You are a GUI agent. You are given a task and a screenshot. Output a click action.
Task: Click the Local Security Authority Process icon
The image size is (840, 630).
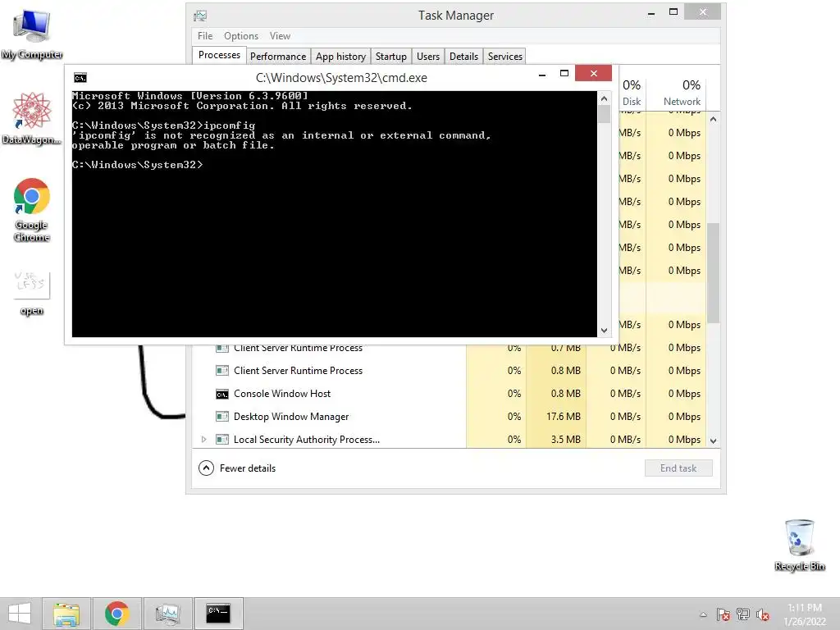(221, 440)
